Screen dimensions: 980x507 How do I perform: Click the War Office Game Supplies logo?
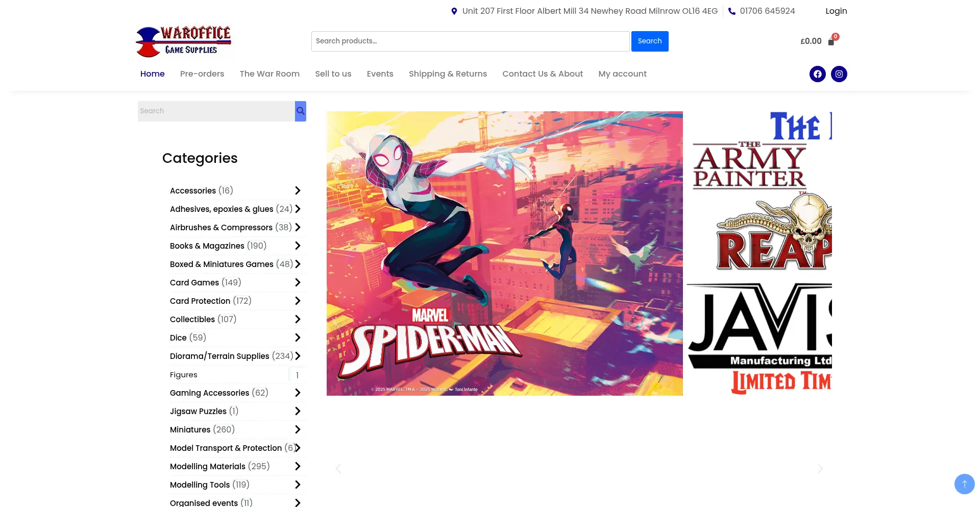[184, 41]
